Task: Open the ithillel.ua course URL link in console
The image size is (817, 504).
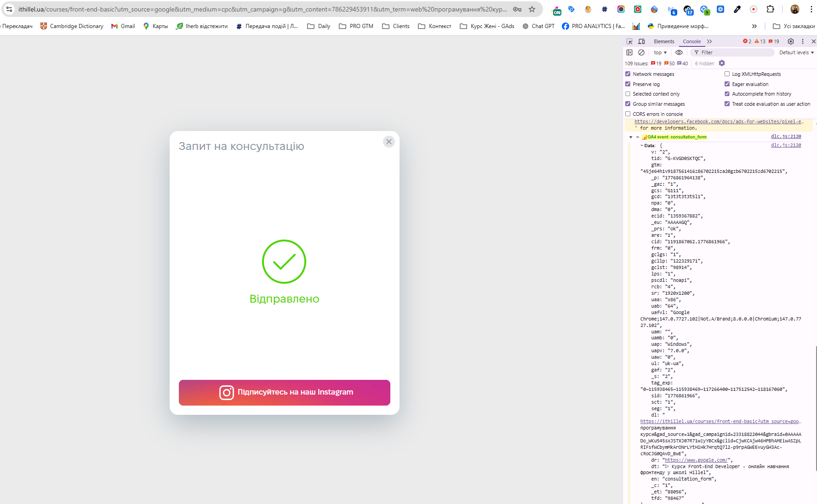Action: pos(720,422)
